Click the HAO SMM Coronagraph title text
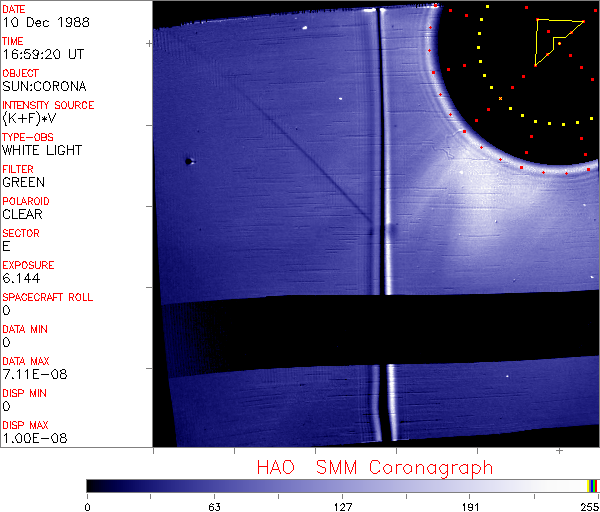 pyautogui.click(x=374, y=467)
